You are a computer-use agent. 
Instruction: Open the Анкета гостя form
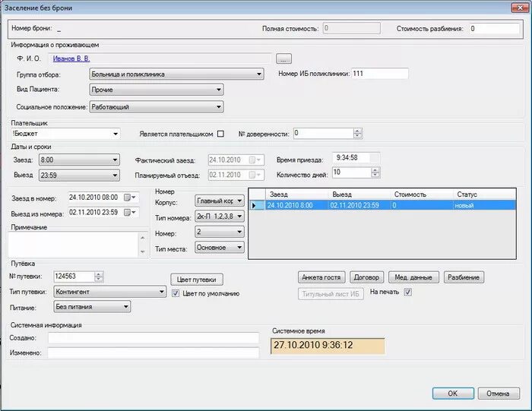321,277
